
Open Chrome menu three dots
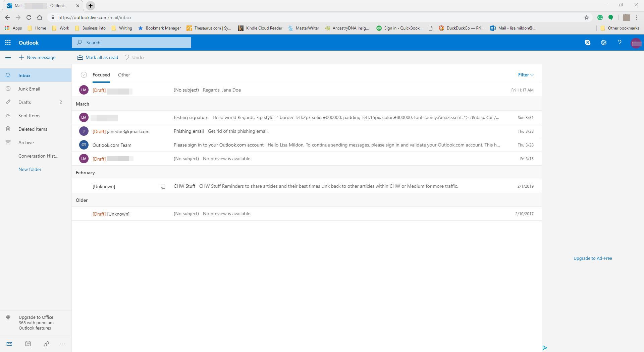[x=637, y=17]
